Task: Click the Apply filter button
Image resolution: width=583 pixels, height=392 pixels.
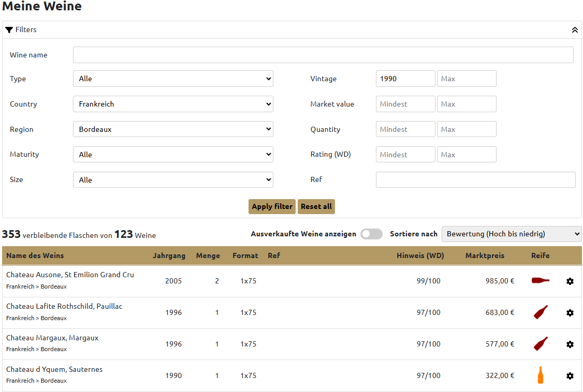Action: tap(272, 206)
